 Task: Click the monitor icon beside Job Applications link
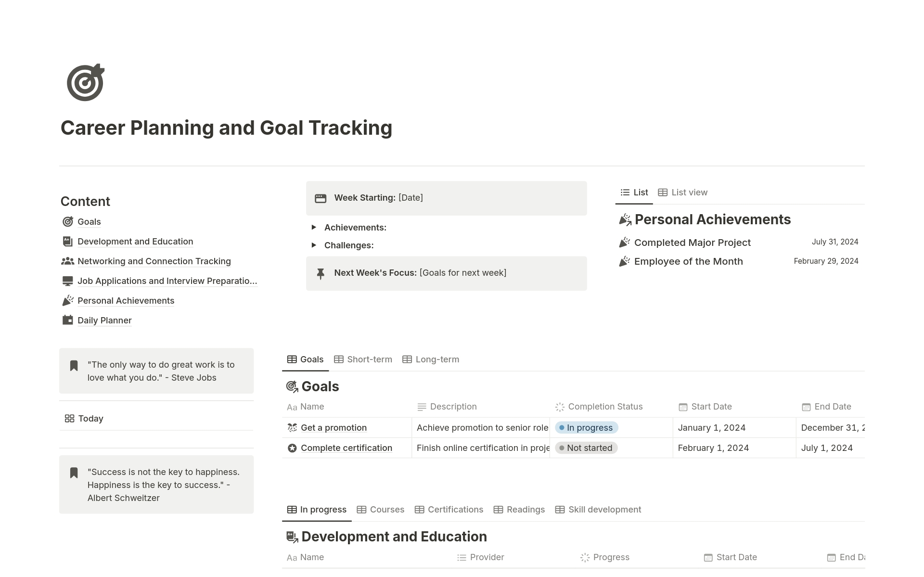click(68, 281)
